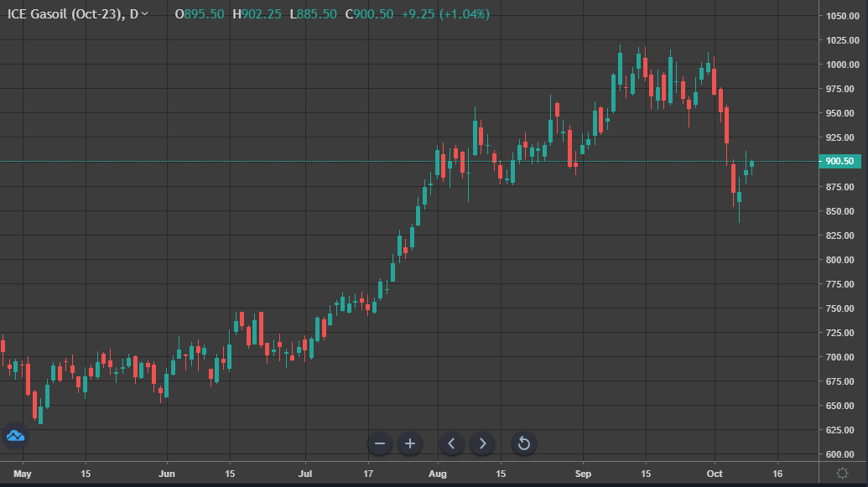The height and width of the screenshot is (487, 868).
Task: Click the low value L885.50
Action: tap(314, 14)
